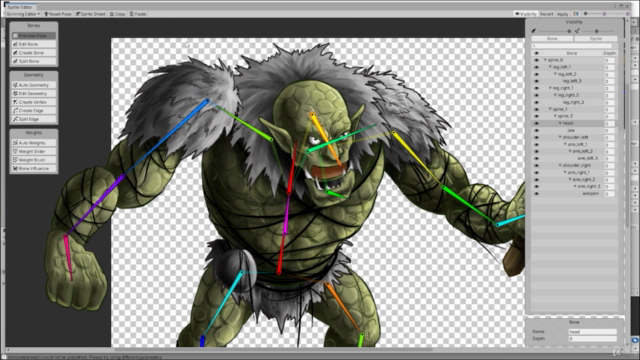Collapse the head node arrow
640x360 pixels.
(560, 123)
